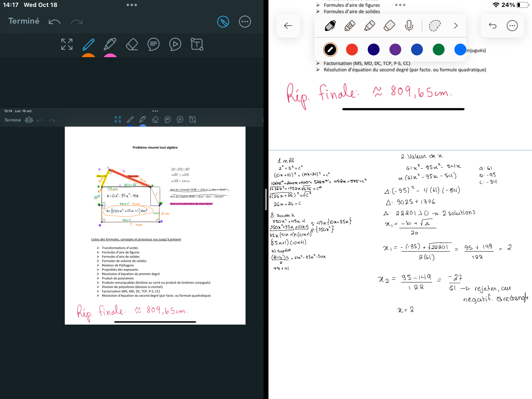Insert an audio comment bubble with play

coord(175,44)
